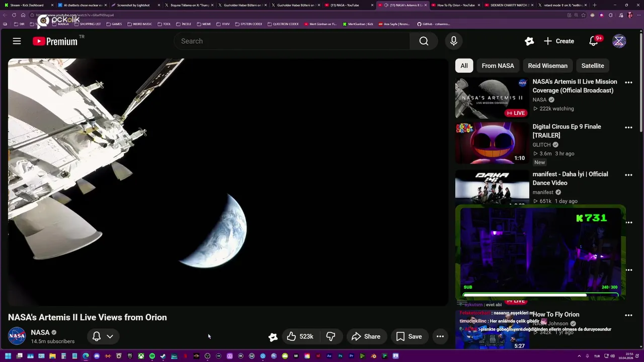Open the WEIRD MUSIC bookmarks folder
This screenshot has height=362, width=644.
pyautogui.click(x=140, y=24)
